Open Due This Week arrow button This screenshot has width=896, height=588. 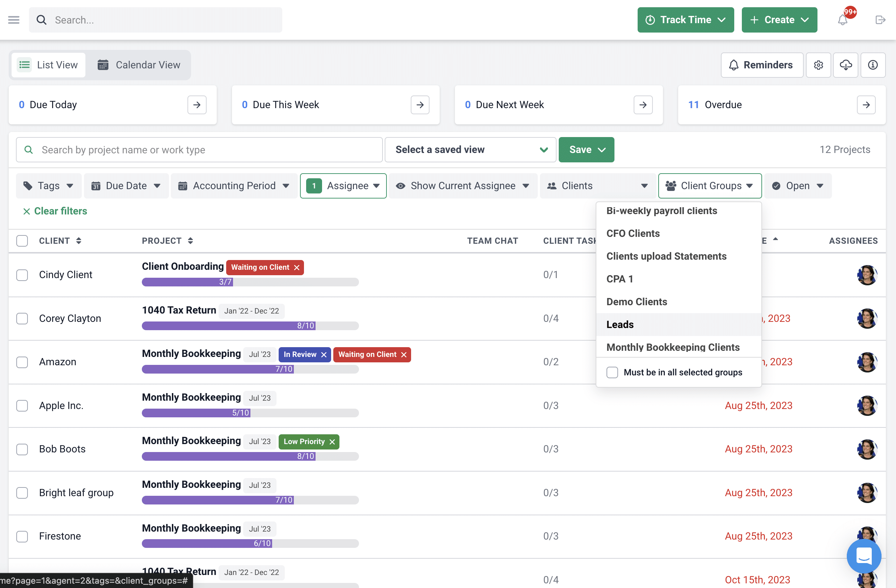pos(420,105)
